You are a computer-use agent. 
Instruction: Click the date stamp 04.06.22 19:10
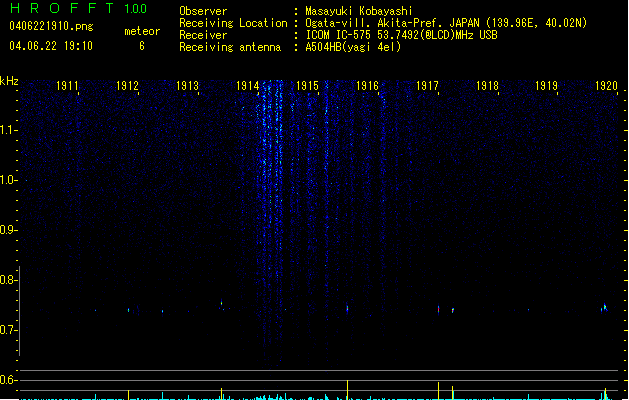pyautogui.click(x=51, y=46)
